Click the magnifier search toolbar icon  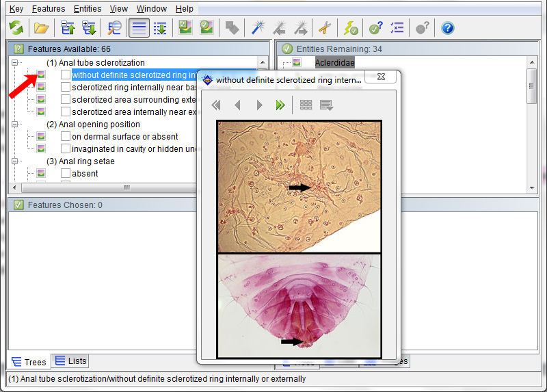114,28
